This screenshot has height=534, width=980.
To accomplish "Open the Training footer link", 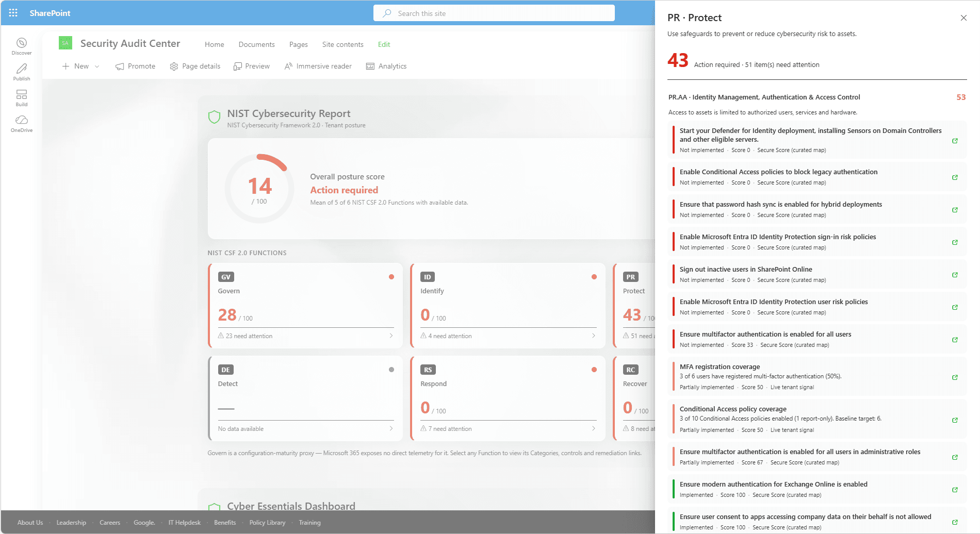I will 309,522.
